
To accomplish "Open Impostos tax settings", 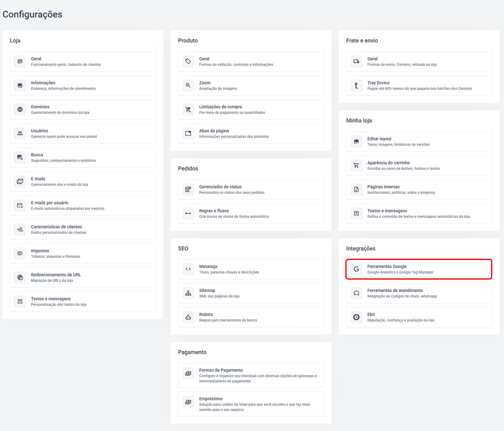I will [83, 253].
